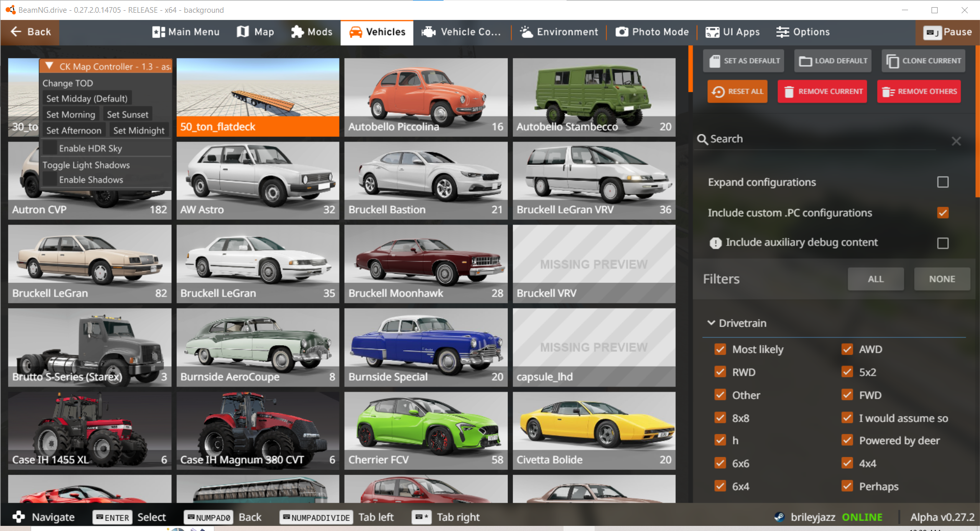
Task: Select the Case IH 1455 XL tractor
Action: [90, 431]
